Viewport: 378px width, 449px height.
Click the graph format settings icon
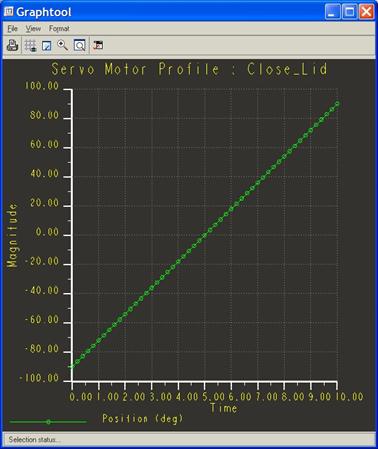click(x=98, y=45)
